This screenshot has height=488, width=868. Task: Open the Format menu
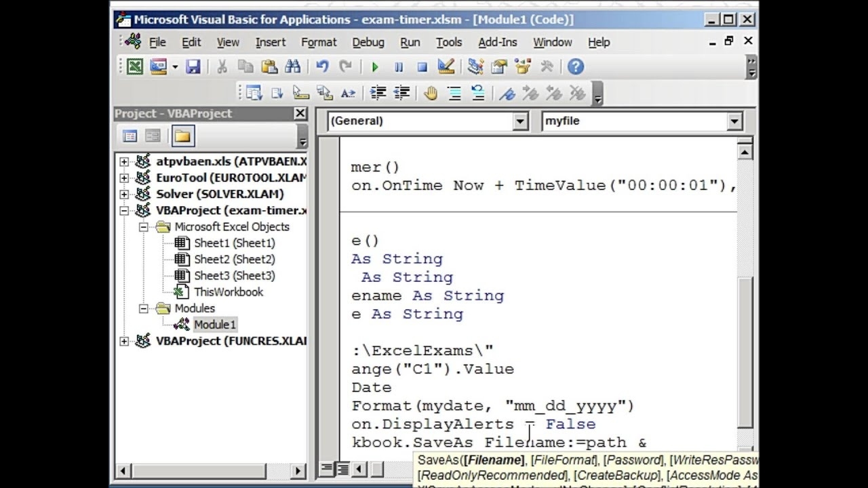[x=319, y=42]
